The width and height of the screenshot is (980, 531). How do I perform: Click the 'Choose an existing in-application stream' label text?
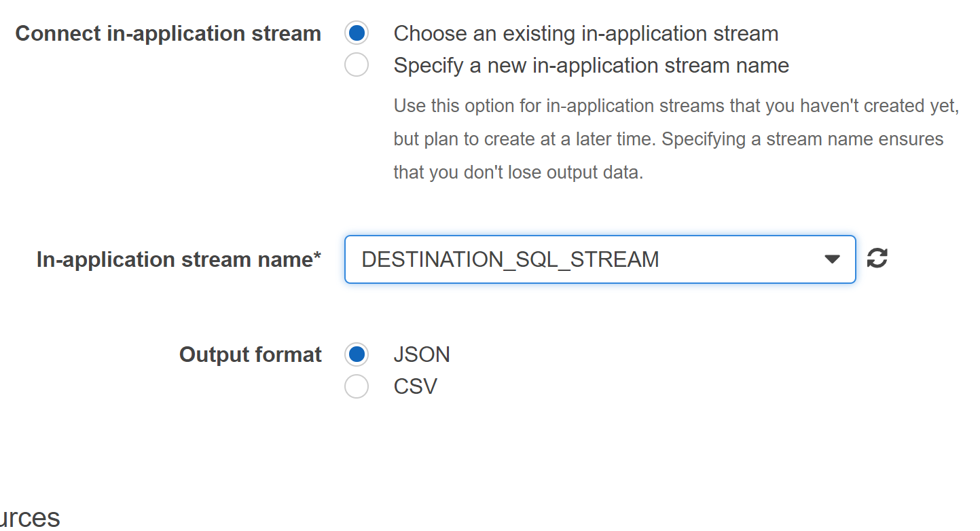(586, 33)
